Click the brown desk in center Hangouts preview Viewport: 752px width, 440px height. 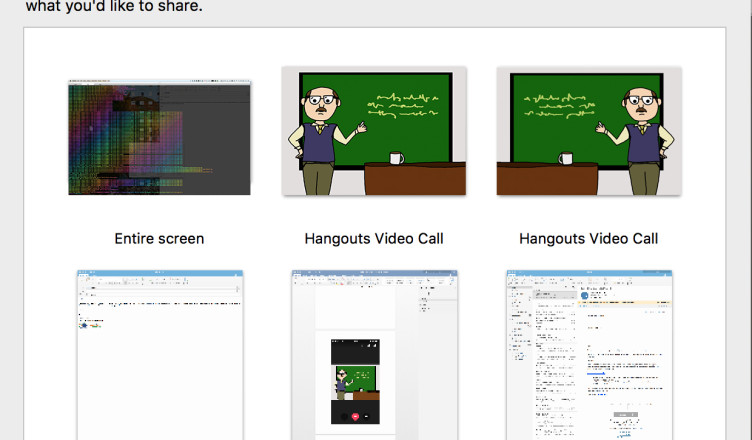click(x=414, y=180)
